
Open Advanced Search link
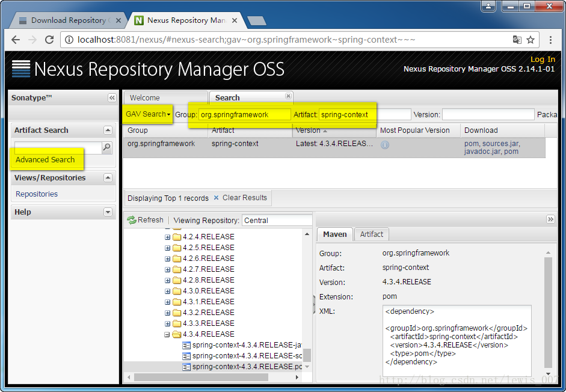pos(45,159)
